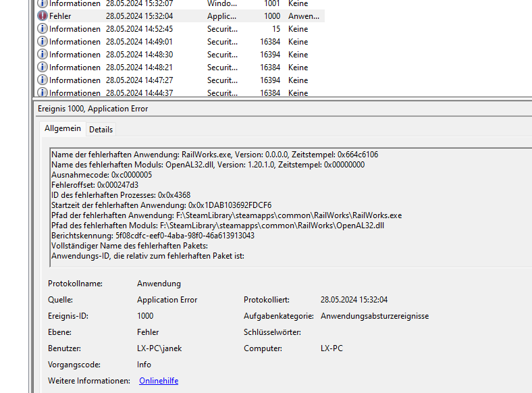
Task: Click the 'Applic...' source cell
Action: pos(222,16)
